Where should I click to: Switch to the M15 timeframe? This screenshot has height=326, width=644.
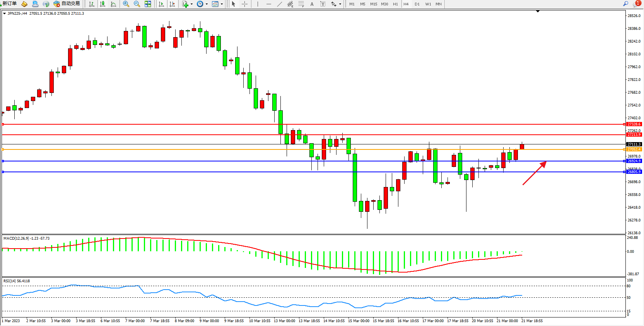(373, 4)
